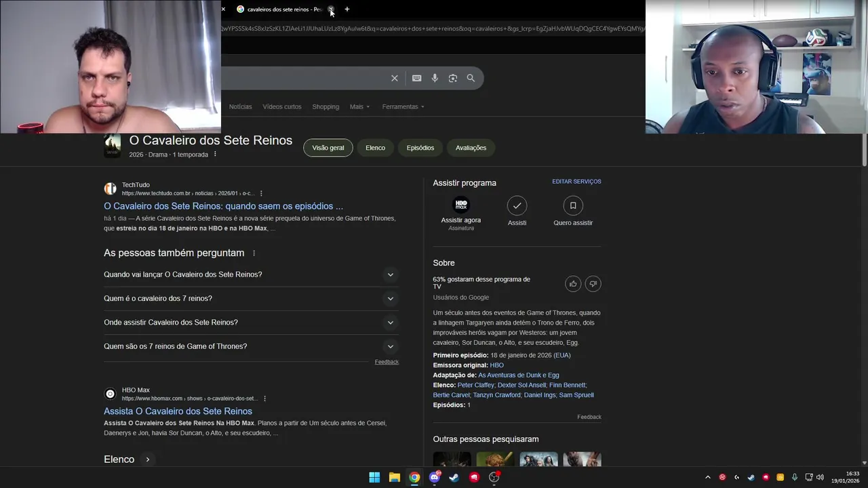Dislike the show with thumbs down
The height and width of the screenshot is (488, 868).
[593, 284]
